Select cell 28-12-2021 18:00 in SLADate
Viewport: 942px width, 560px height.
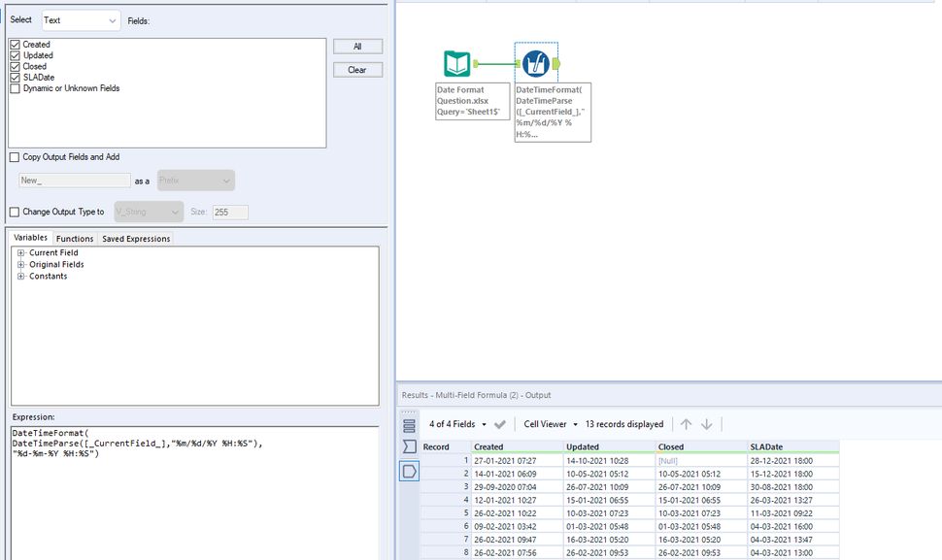793,461
